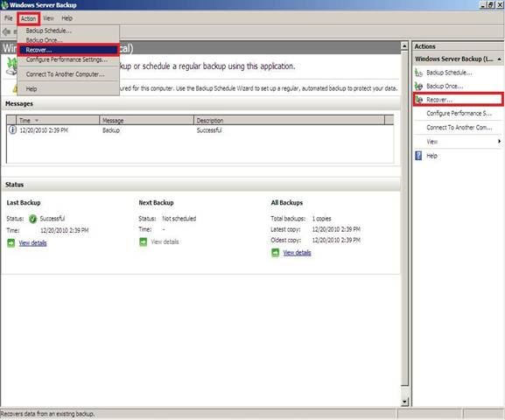Click the Backup Once icon in Actions pane
505x420 pixels.
click(x=418, y=87)
